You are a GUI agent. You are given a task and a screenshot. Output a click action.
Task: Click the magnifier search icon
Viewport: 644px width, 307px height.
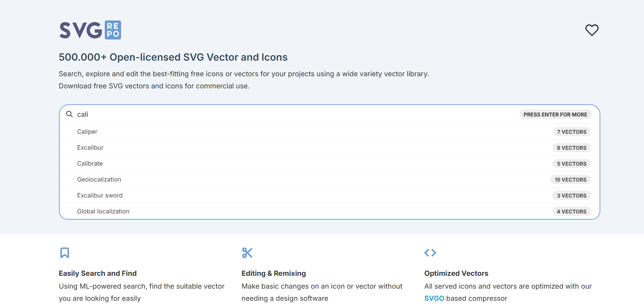click(x=69, y=114)
